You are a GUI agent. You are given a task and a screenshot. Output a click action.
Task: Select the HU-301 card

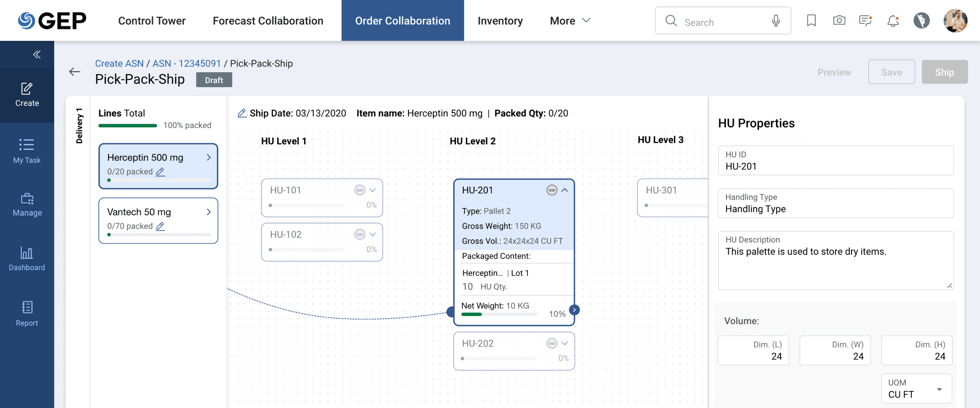click(x=673, y=198)
